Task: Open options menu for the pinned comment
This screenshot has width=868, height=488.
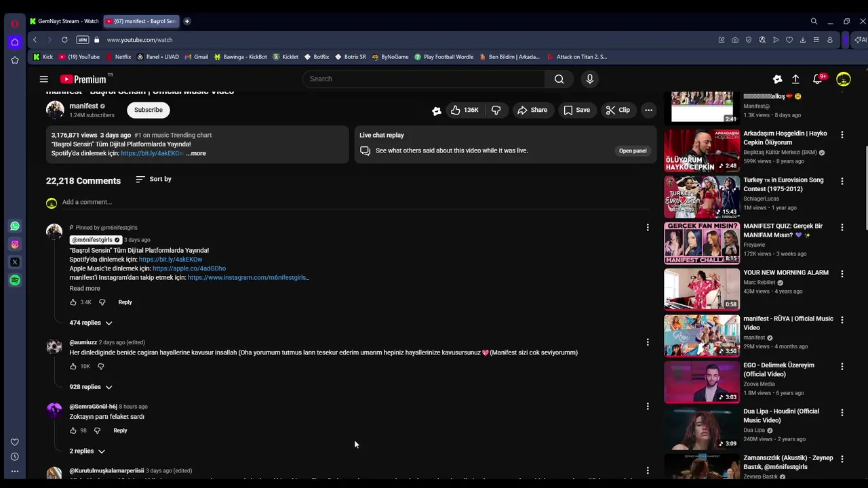Action: click(x=648, y=228)
